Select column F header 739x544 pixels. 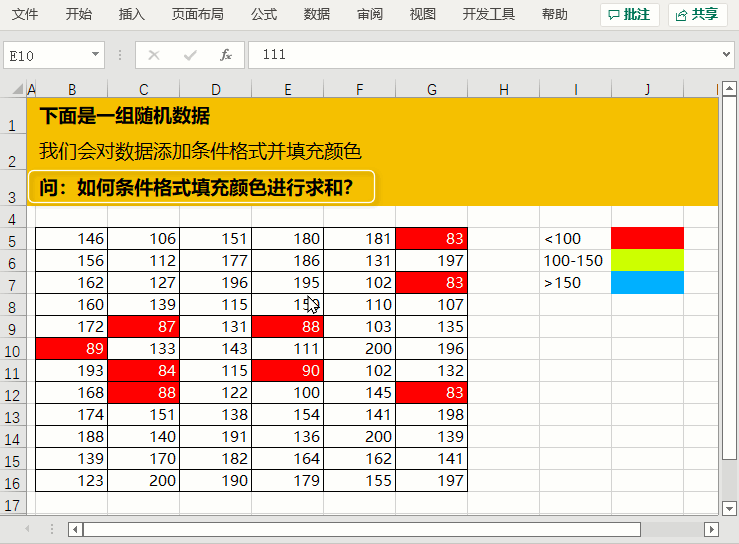tap(360, 89)
